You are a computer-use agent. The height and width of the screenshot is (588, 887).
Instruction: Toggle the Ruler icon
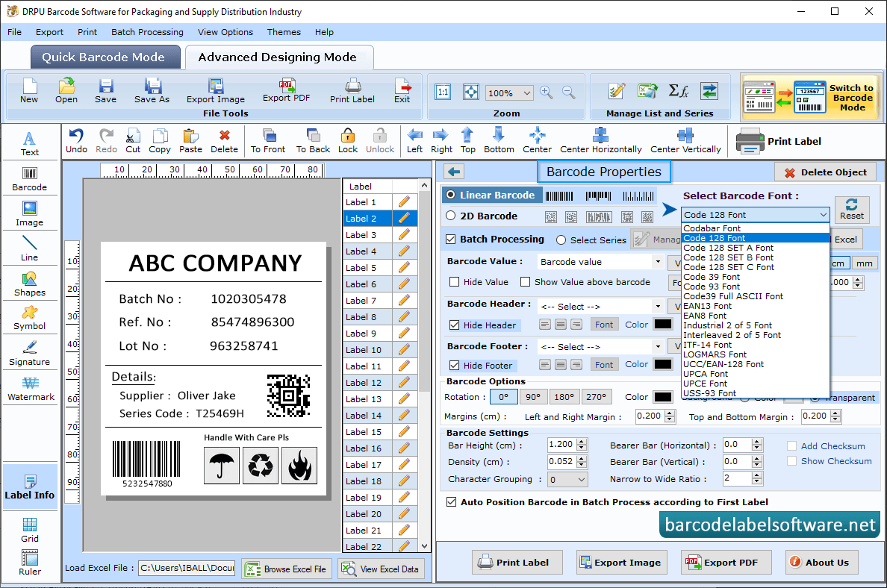click(x=29, y=563)
